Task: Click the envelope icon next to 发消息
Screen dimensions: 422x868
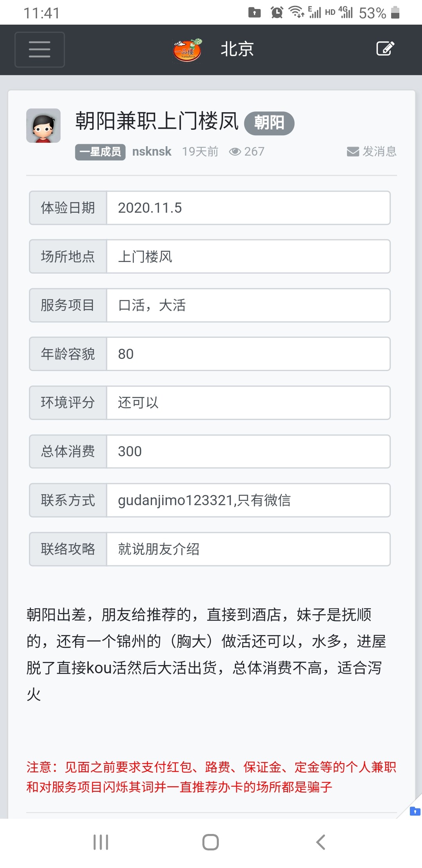Action: (x=352, y=152)
